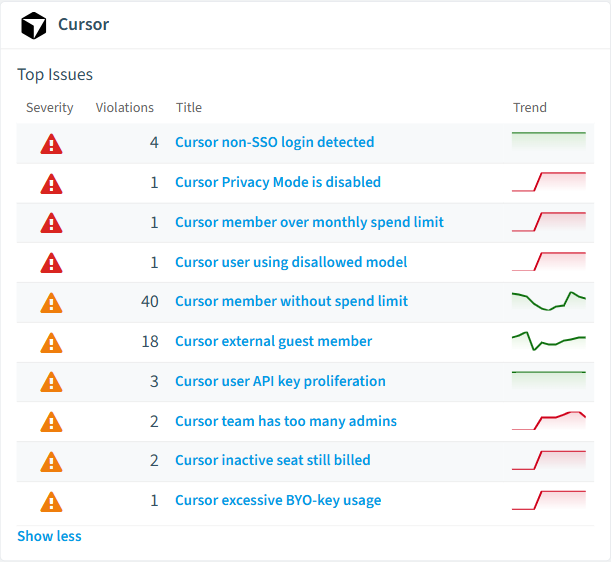The height and width of the screenshot is (562, 611).
Task: Click the Severity column header
Action: (49, 108)
